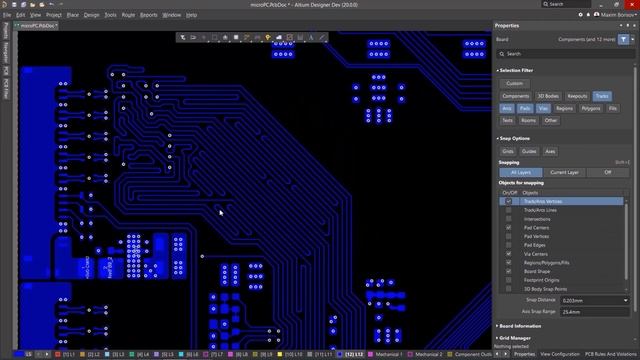Check the Pad Vertices snapping checkbox

coord(509,236)
